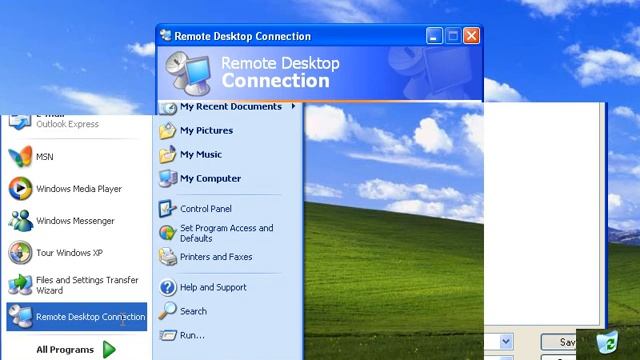
Task: Click the partially visible Save button
Action: coord(558,342)
